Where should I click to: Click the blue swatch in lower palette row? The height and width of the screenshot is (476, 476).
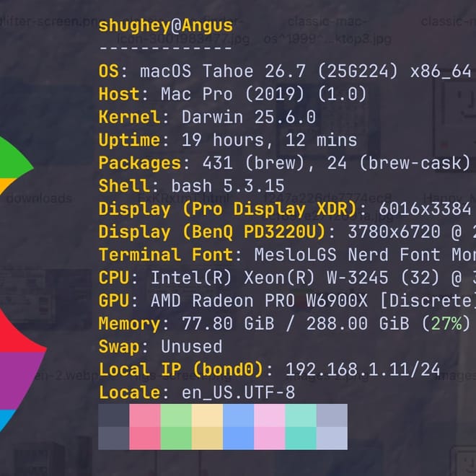[238, 438]
